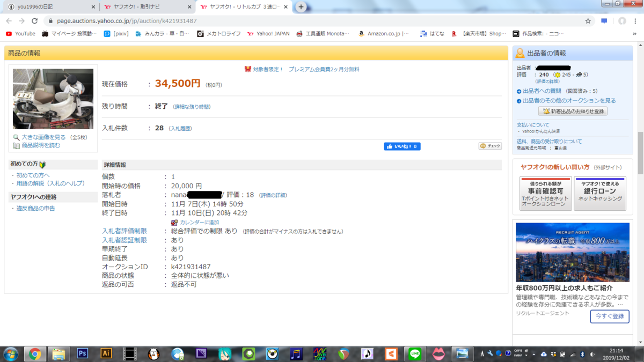
Task: Open 出品者への質問 link
Action: pyautogui.click(x=542, y=91)
